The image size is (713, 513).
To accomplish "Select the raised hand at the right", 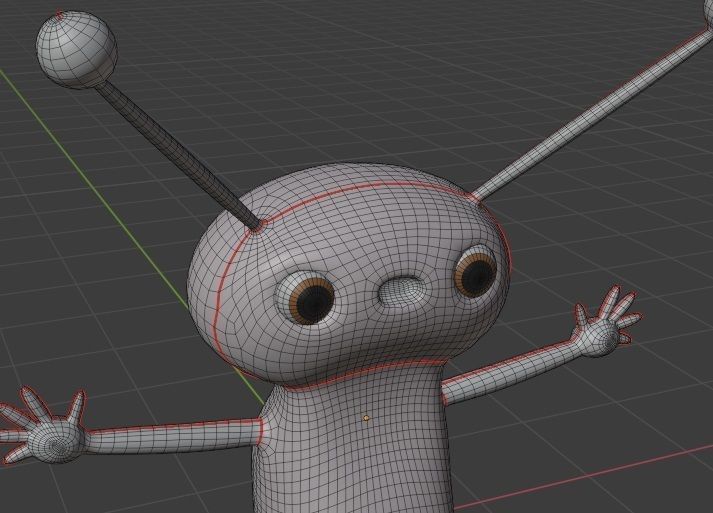I will pos(607,322).
